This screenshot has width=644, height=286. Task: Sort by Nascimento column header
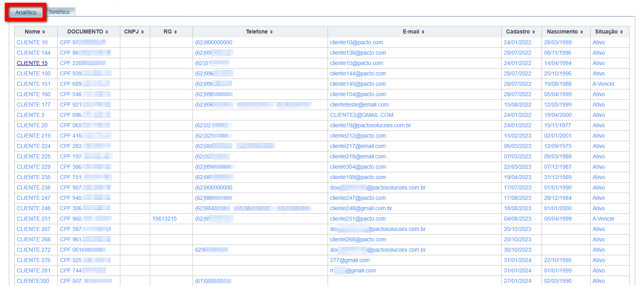[565, 32]
